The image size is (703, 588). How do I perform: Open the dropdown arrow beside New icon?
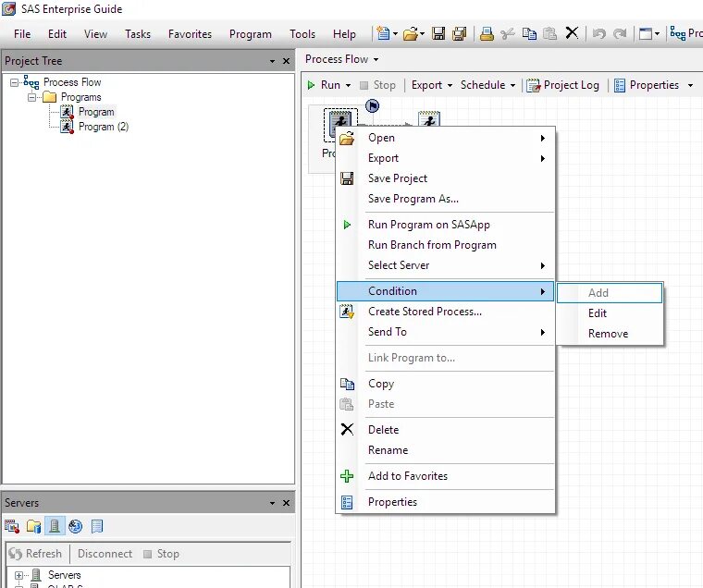[395, 34]
